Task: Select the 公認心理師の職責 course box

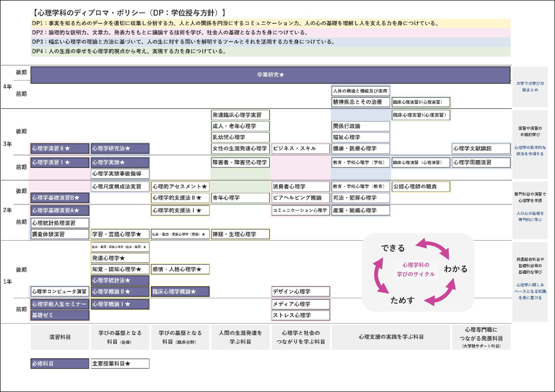Action: pos(421,186)
